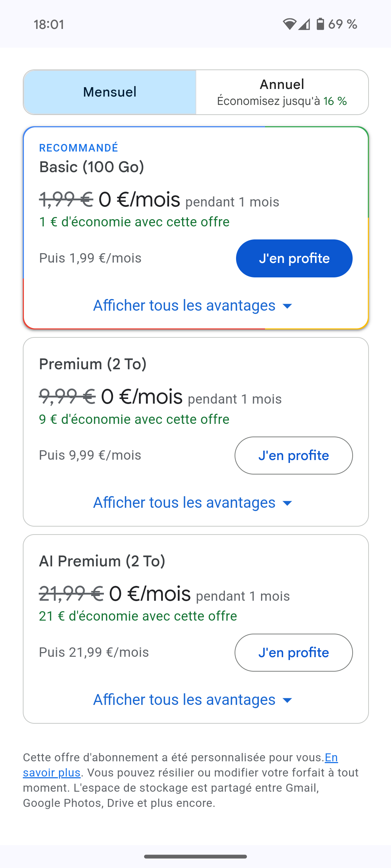The image size is (391, 868).
Task: Tap the cellular signal icon
Action: [304, 24]
